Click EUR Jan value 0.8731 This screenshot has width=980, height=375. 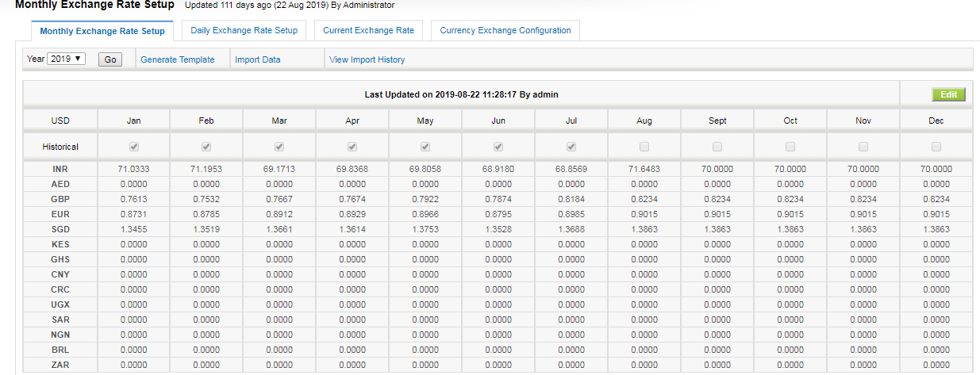coord(133,214)
